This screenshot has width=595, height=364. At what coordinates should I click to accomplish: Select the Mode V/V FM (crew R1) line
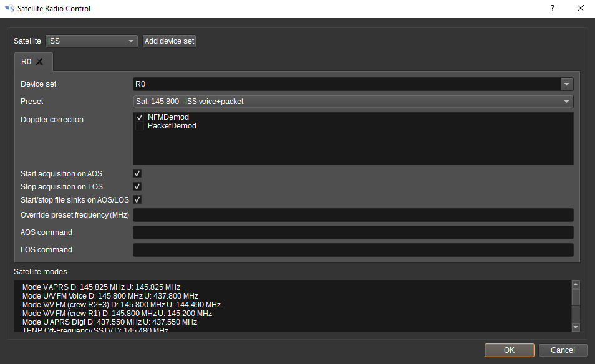tap(117, 313)
